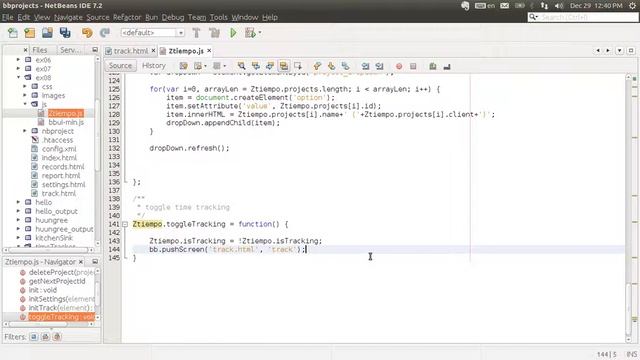Switch to the Services panel tab

[70, 50]
